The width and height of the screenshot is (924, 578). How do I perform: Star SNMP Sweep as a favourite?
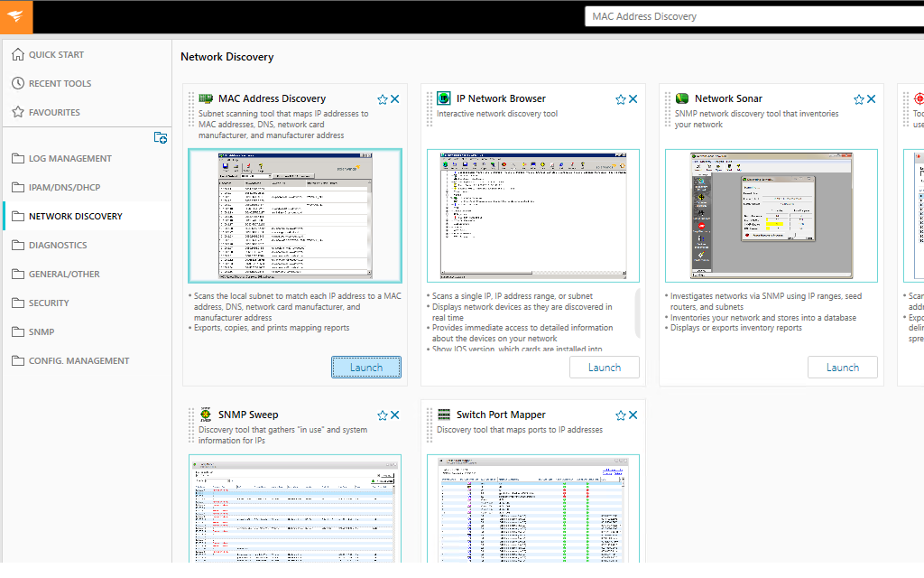tap(382, 415)
